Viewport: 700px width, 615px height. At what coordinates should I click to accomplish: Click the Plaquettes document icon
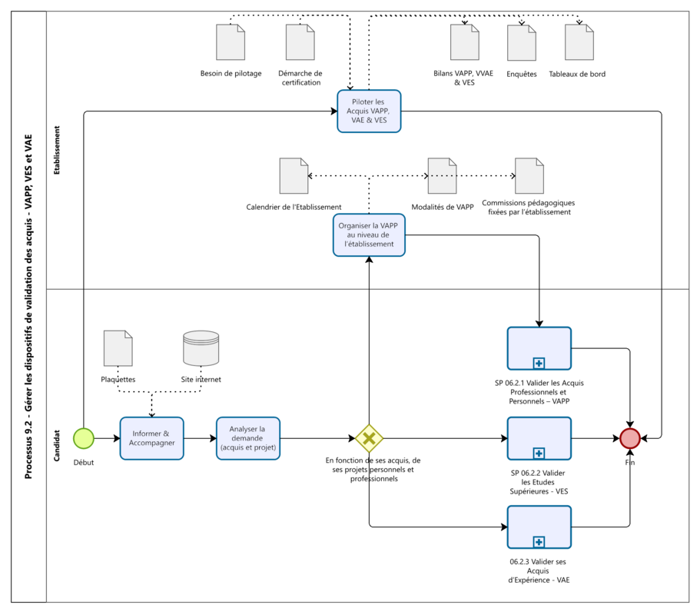pos(118,348)
